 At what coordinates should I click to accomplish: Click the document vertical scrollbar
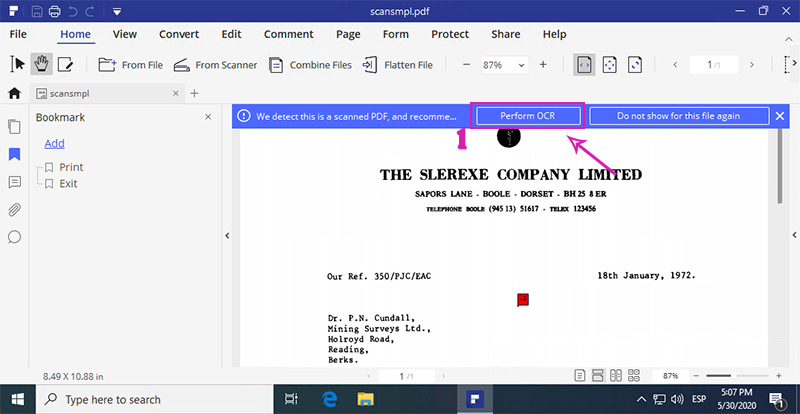(779, 167)
